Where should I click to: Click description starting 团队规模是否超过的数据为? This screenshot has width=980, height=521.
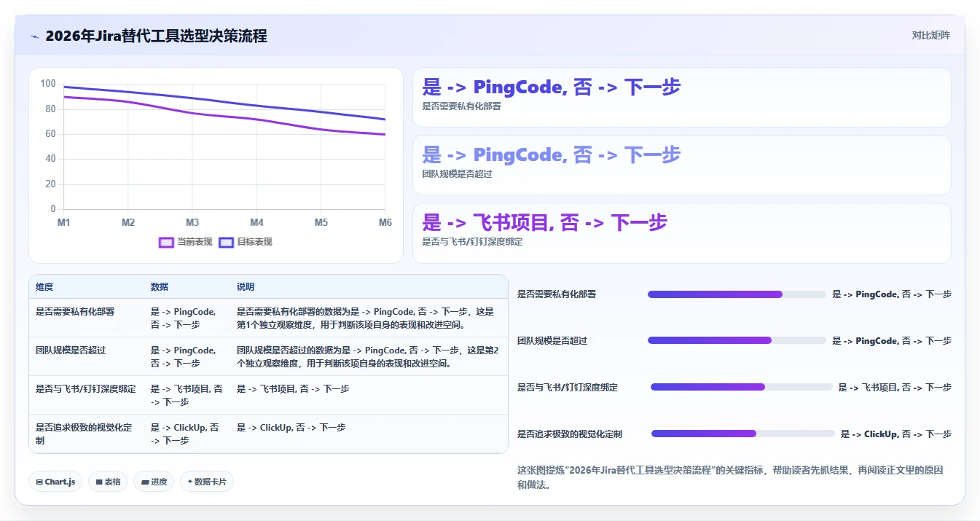pos(368,356)
